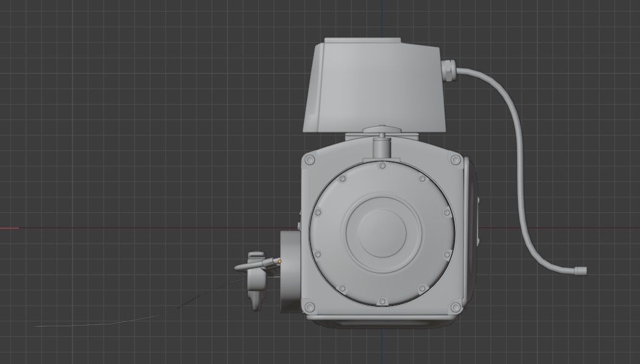Click the top-right corner bolt of the body
The image size is (640, 364).
[x=455, y=160]
